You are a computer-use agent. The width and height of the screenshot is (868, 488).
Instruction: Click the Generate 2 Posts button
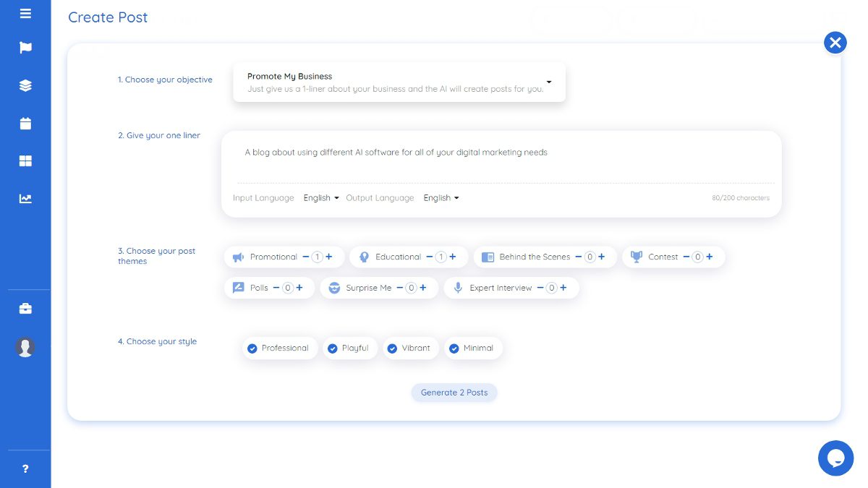[x=454, y=393]
